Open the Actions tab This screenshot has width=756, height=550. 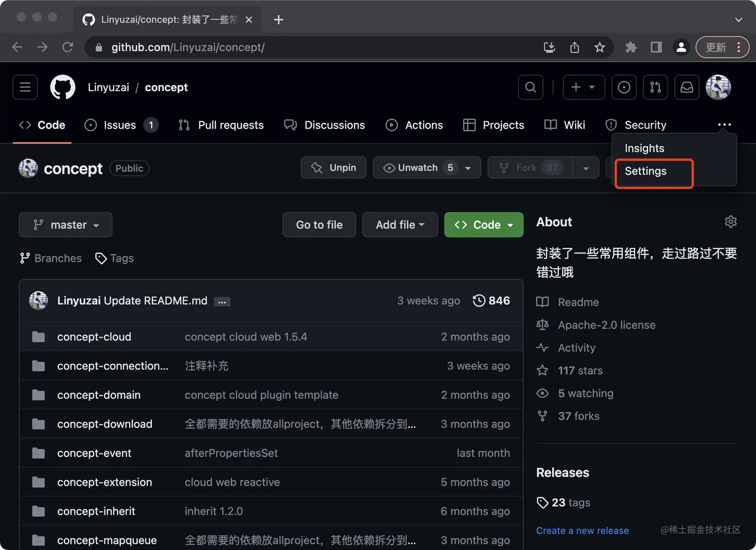(414, 125)
